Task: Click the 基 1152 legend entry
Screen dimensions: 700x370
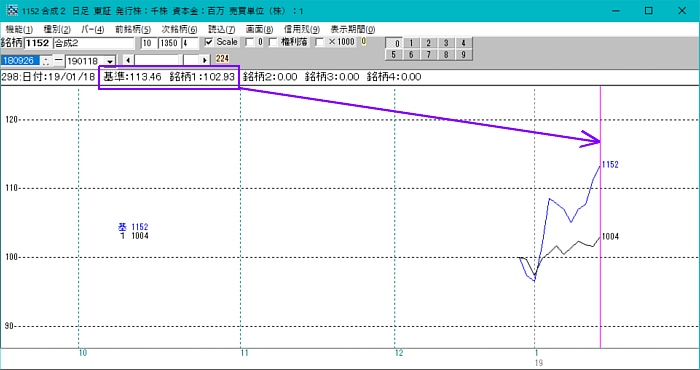Action: [x=133, y=227]
